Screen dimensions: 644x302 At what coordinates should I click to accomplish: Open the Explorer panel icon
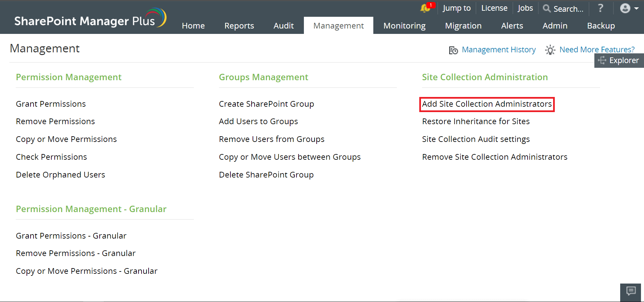(x=602, y=60)
